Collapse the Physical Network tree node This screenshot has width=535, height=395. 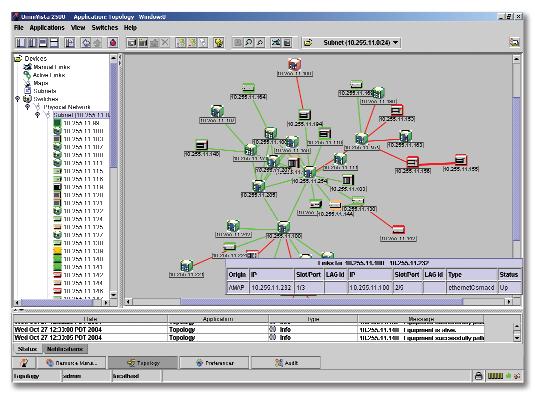[x=28, y=107]
